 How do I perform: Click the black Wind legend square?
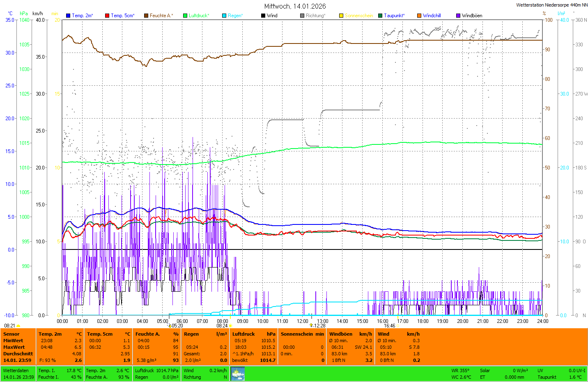click(x=263, y=16)
